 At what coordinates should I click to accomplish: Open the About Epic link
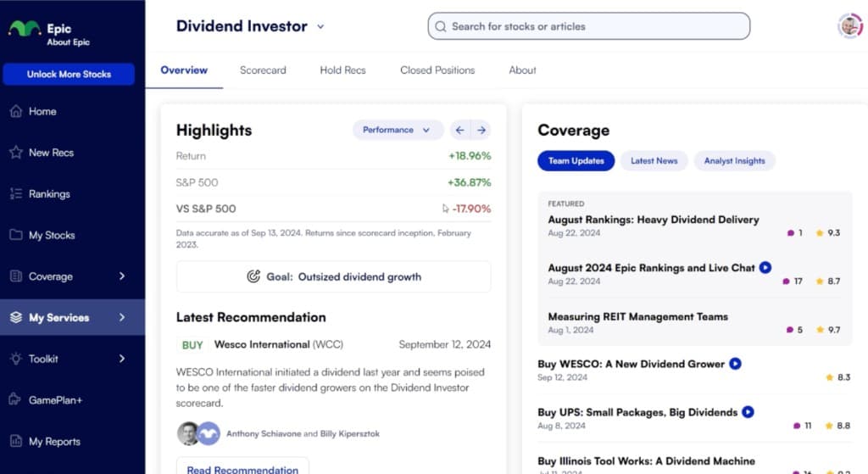[68, 42]
